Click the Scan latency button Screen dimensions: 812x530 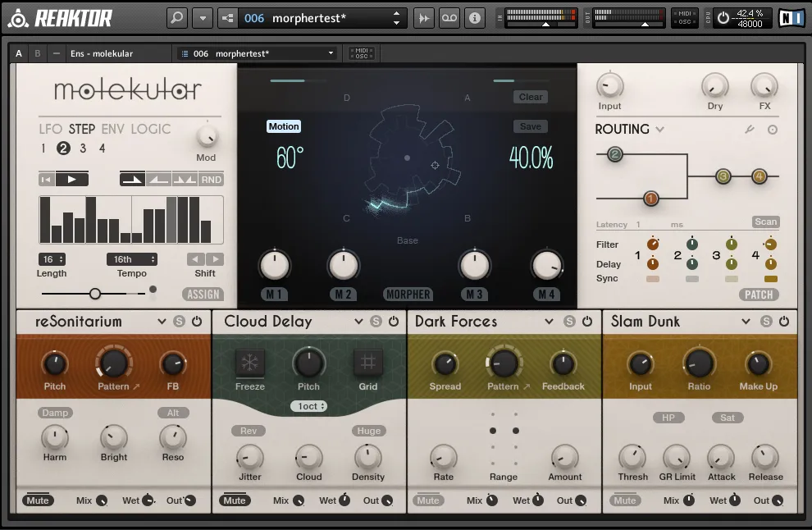point(766,222)
